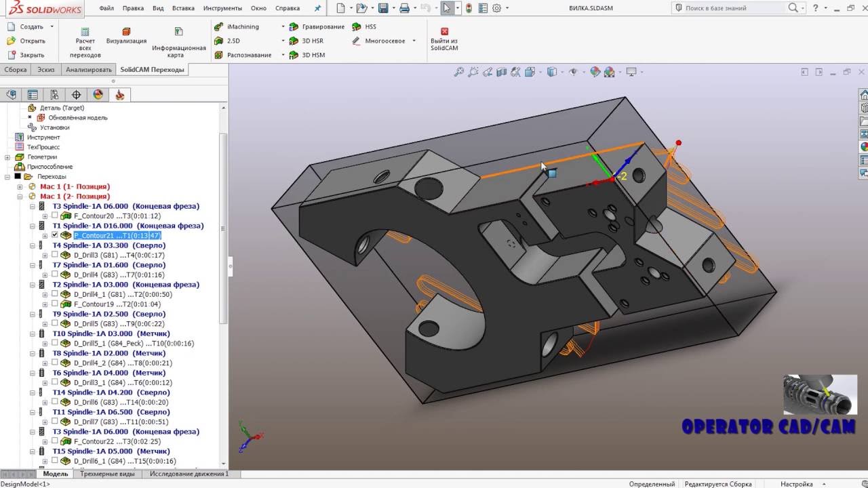Viewport: 868px width, 488px height.
Task: Click the Закрыть button
Action: pyautogui.click(x=26, y=55)
